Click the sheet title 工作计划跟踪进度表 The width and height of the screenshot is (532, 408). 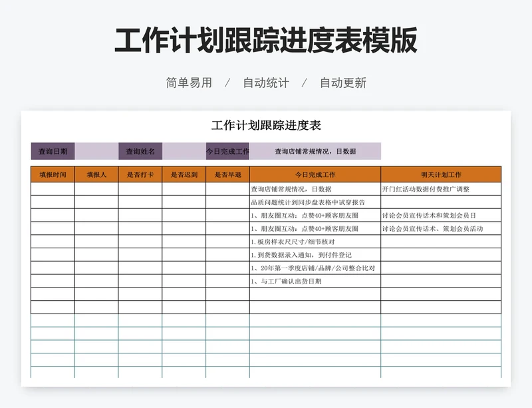click(x=267, y=125)
